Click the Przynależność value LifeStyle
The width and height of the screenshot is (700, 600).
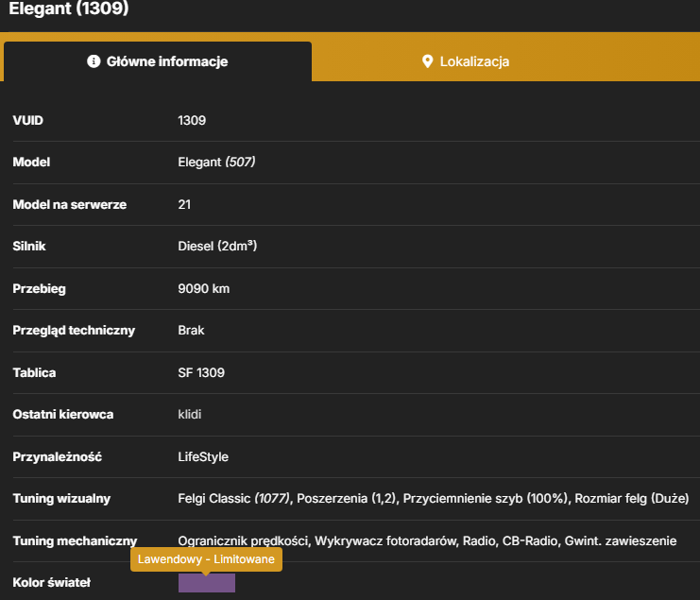[x=203, y=456]
